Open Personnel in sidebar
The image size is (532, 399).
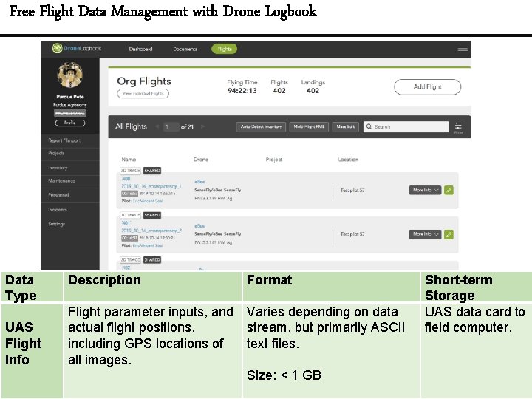(x=58, y=195)
